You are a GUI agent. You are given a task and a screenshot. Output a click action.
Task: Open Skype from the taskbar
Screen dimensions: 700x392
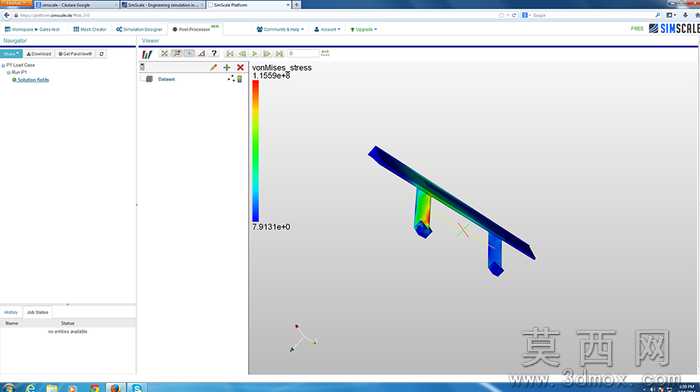(137, 388)
